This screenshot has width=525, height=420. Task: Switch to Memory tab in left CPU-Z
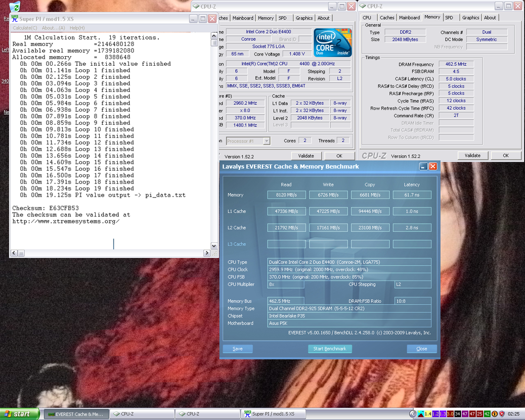266,18
